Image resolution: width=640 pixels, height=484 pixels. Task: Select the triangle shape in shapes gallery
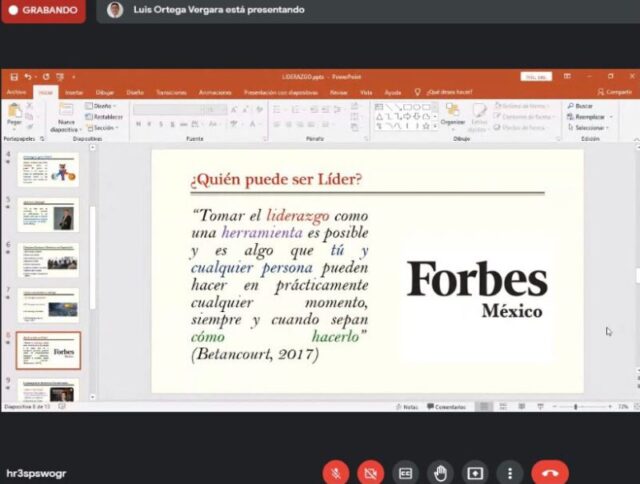(x=379, y=117)
